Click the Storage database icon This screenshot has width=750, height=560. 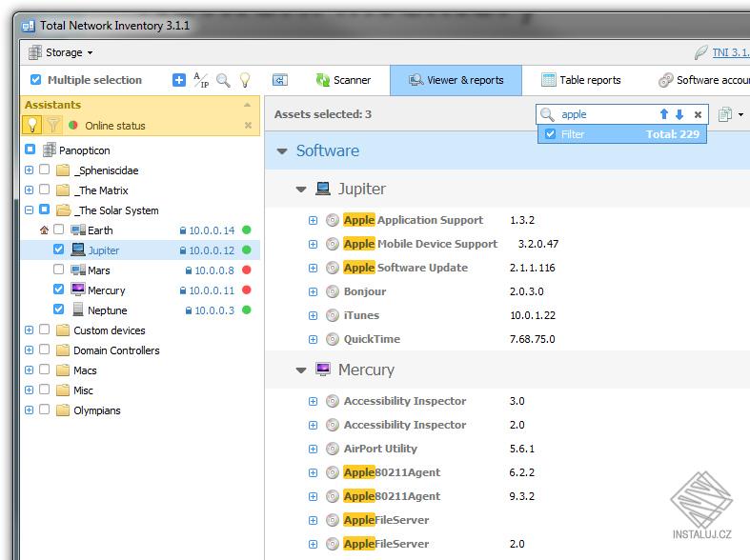tap(34, 52)
